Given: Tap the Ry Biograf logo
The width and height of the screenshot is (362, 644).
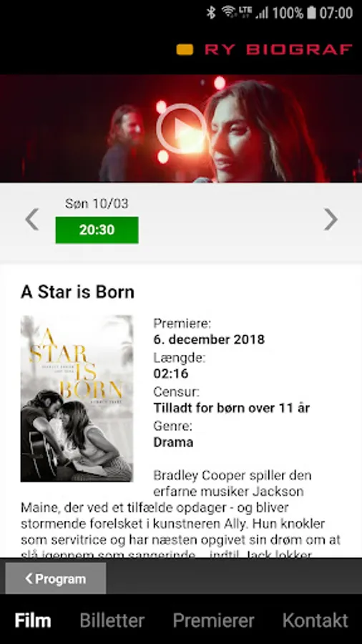Looking at the screenshot, I should (x=264, y=49).
